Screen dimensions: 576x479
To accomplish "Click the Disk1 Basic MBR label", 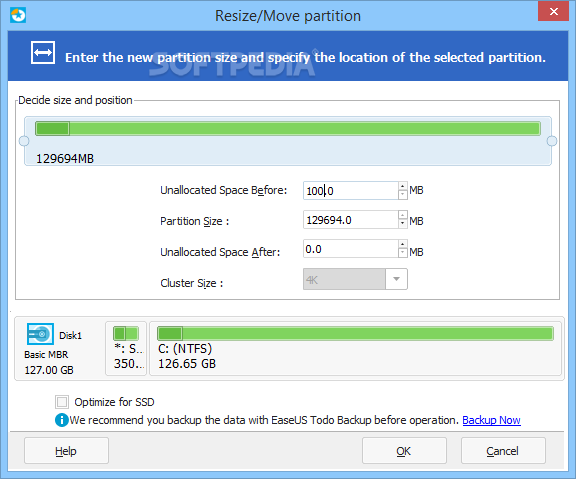I will (x=47, y=354).
